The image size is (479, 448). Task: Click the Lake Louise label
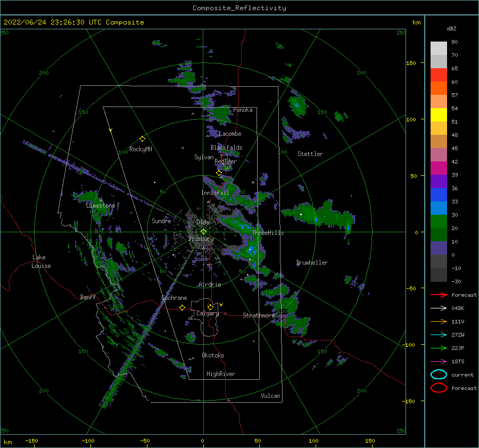pos(41,262)
